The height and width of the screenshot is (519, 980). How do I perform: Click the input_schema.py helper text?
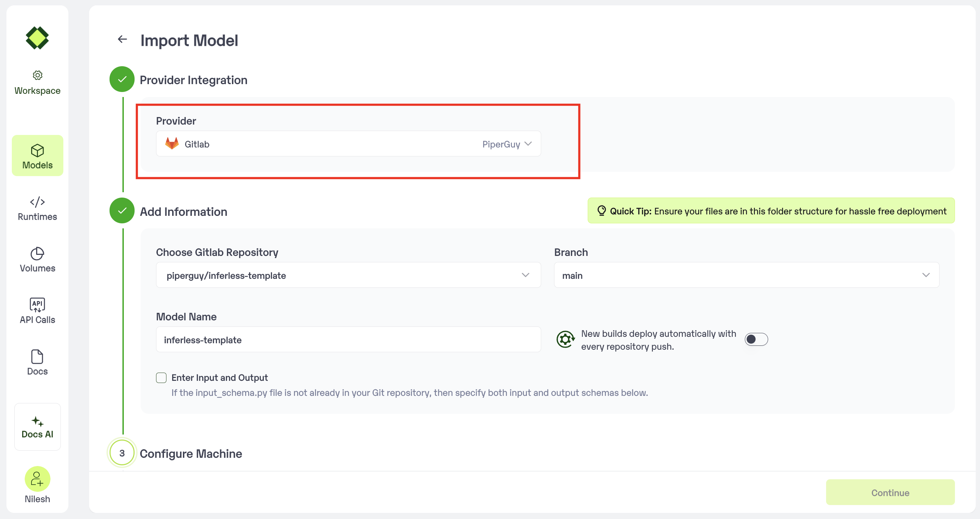point(410,393)
